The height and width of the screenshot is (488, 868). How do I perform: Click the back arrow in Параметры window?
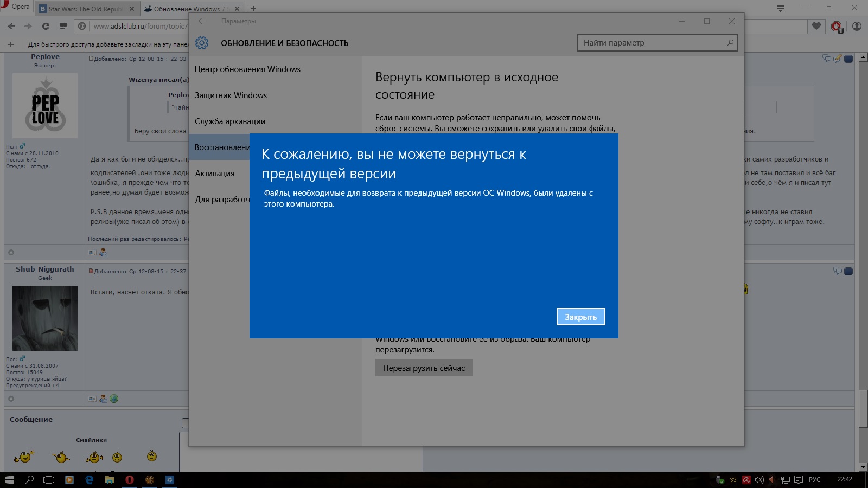pos(202,21)
